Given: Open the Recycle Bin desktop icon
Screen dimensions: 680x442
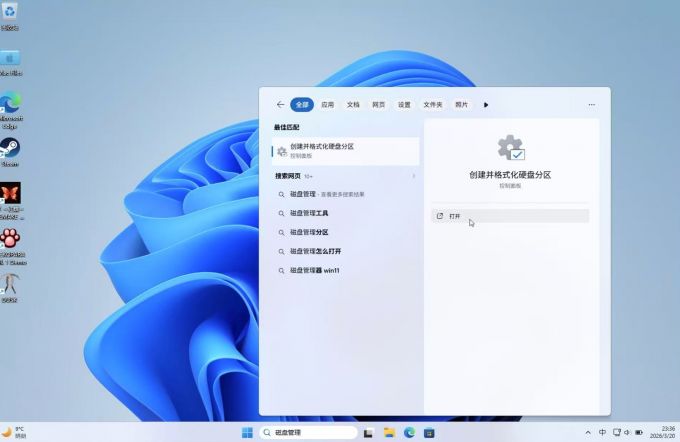Looking at the screenshot, I should coord(10,16).
